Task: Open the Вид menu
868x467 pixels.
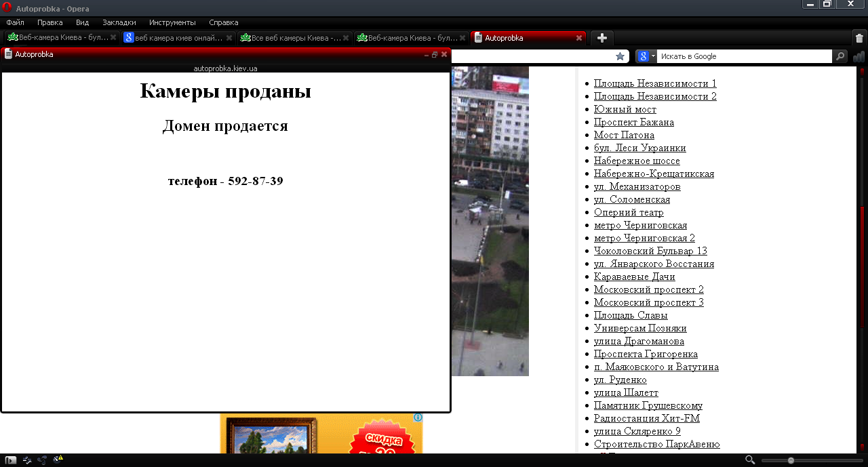Action: pyautogui.click(x=83, y=22)
